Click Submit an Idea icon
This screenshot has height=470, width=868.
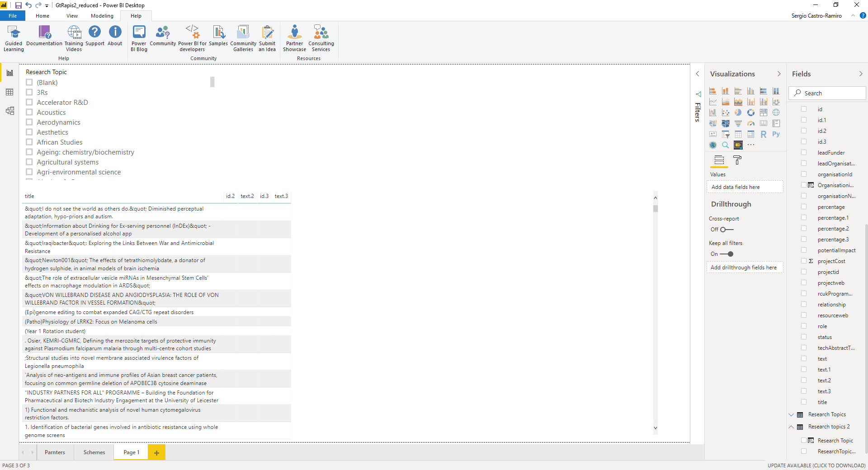click(267, 38)
